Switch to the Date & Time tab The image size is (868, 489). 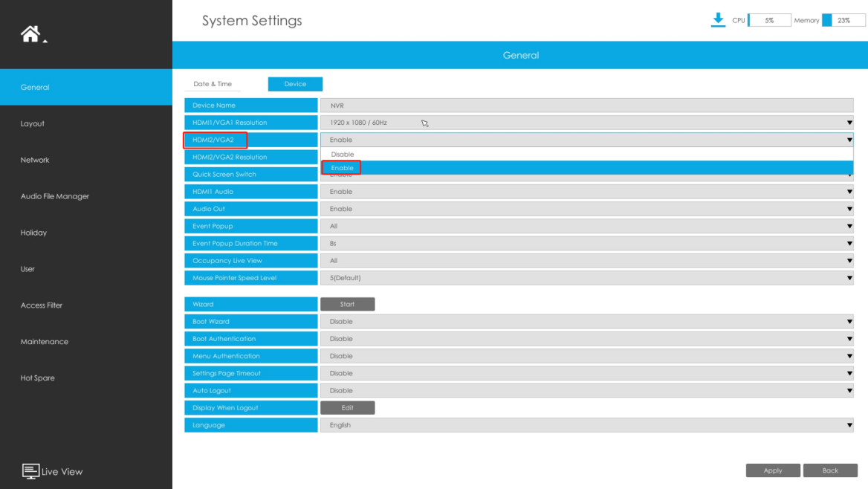point(213,84)
